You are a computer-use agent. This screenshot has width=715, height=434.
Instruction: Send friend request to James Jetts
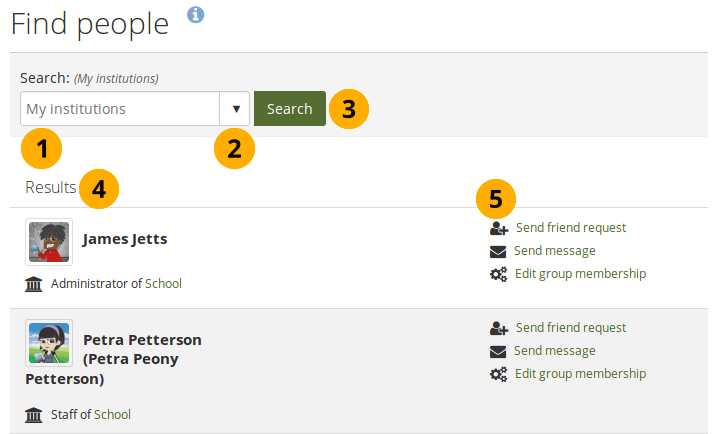(x=570, y=228)
